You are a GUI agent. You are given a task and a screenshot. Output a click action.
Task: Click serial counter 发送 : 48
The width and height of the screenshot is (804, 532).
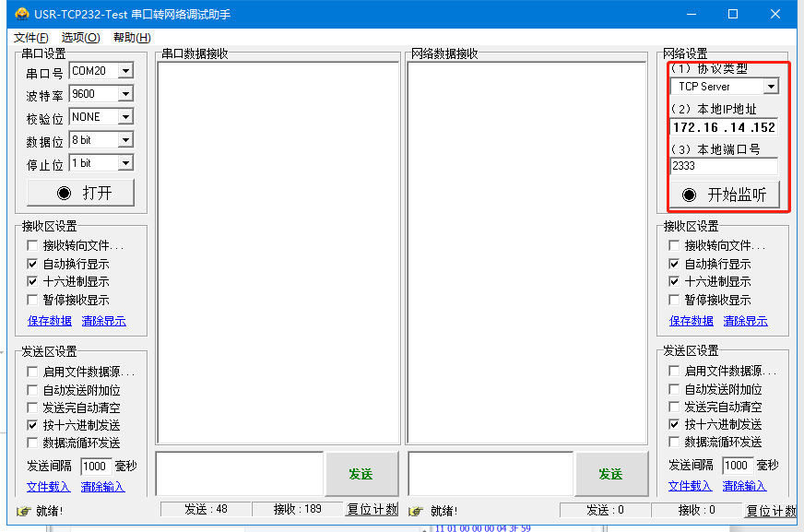click(x=206, y=510)
